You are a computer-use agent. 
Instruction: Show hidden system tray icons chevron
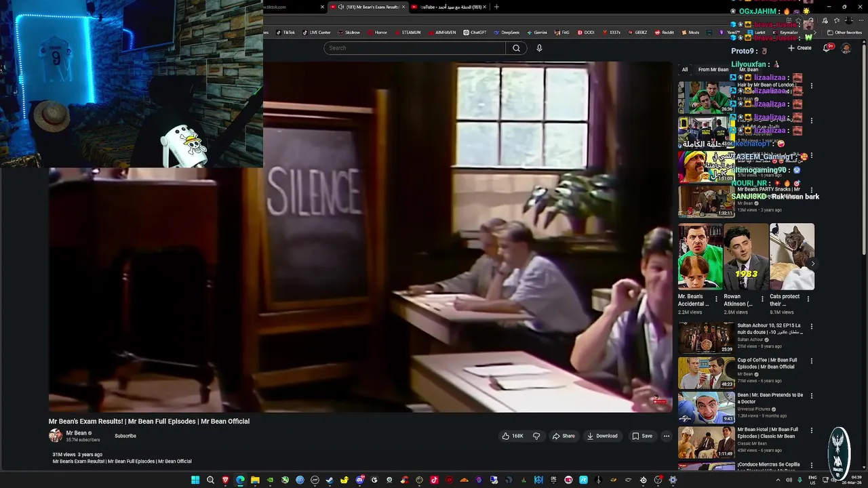778,480
